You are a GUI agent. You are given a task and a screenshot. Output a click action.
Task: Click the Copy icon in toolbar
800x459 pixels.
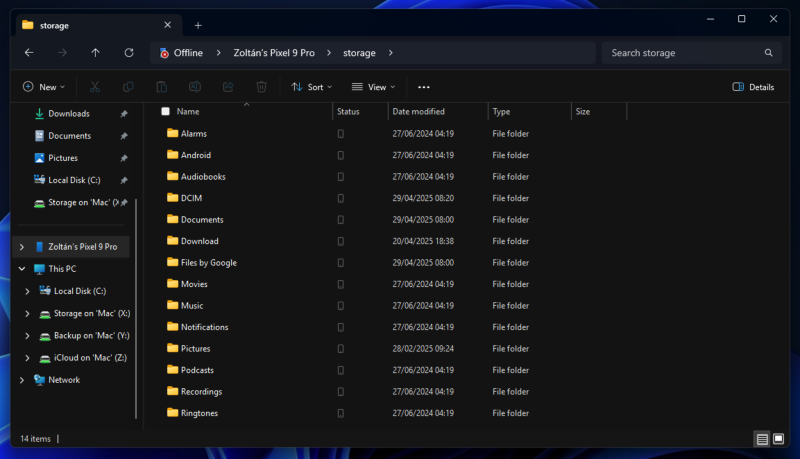(x=128, y=87)
